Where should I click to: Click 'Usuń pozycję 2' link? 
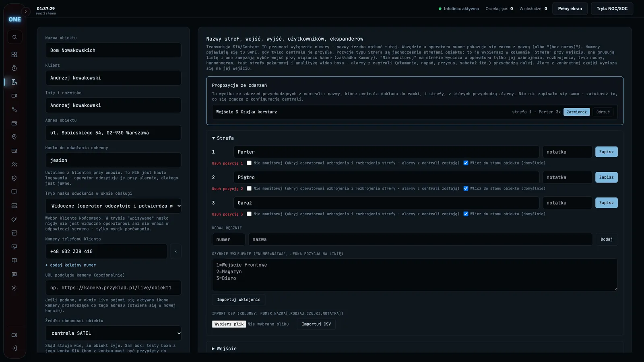pos(227,189)
